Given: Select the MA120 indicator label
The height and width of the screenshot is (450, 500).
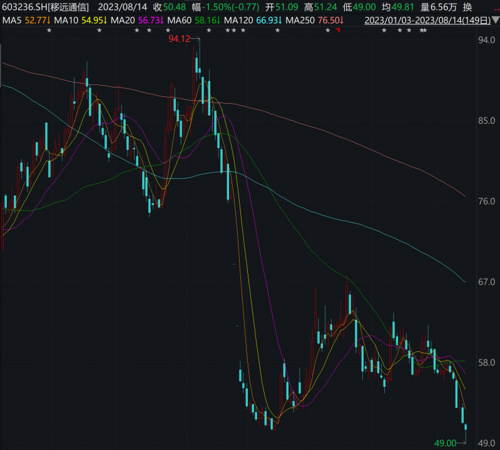Looking at the screenshot, I should point(238,21).
